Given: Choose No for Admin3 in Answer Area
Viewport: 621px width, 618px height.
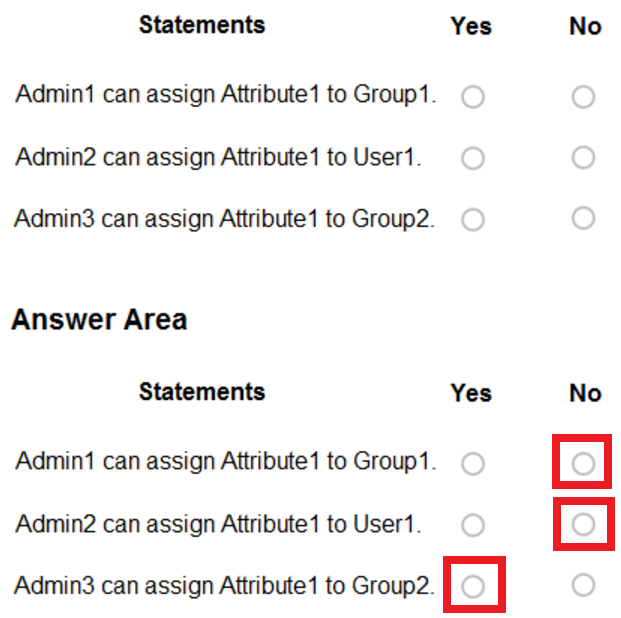Looking at the screenshot, I should [583, 586].
